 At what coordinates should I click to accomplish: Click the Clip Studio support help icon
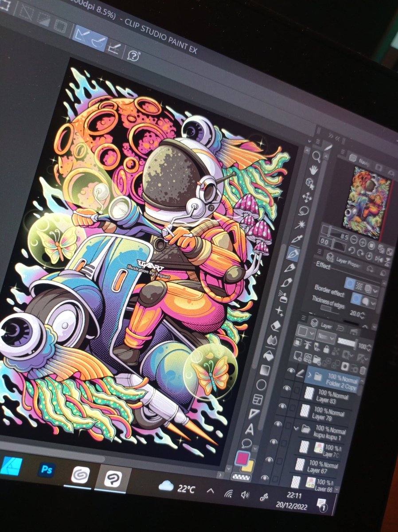[133, 55]
